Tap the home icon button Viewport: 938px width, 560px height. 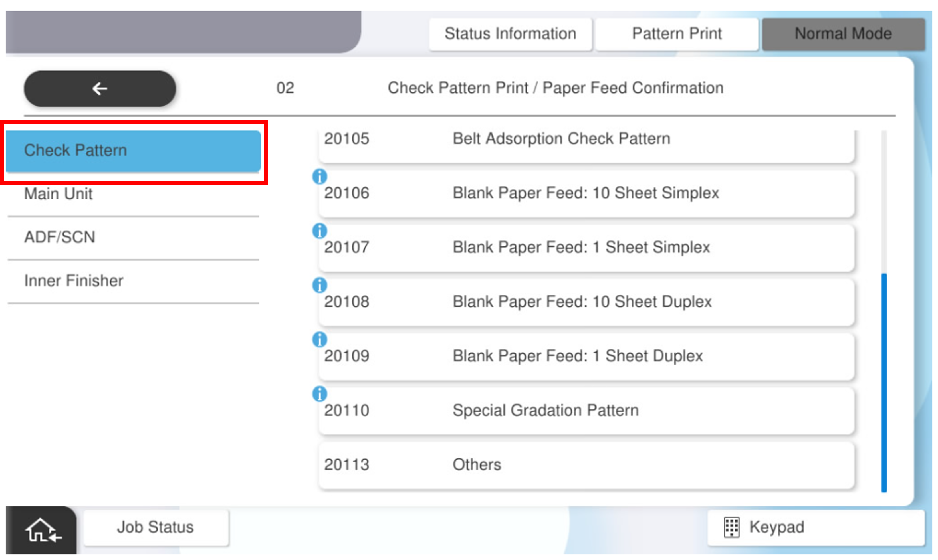[42, 530]
